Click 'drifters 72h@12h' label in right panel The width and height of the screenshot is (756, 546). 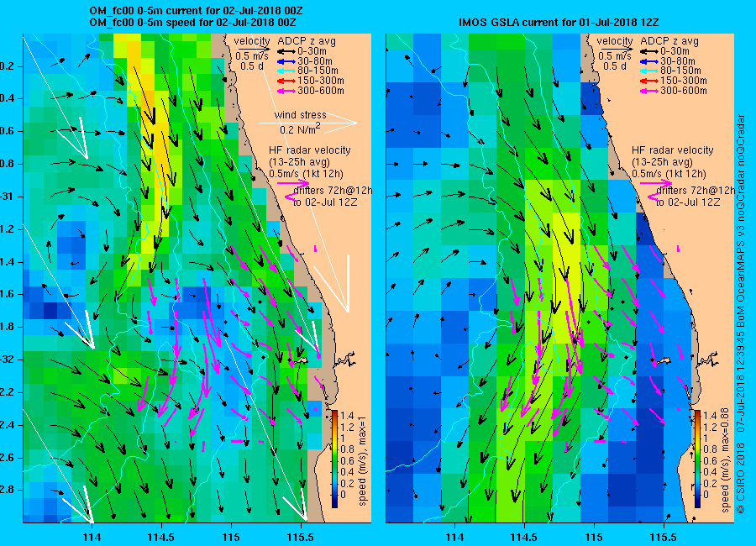[696, 191]
